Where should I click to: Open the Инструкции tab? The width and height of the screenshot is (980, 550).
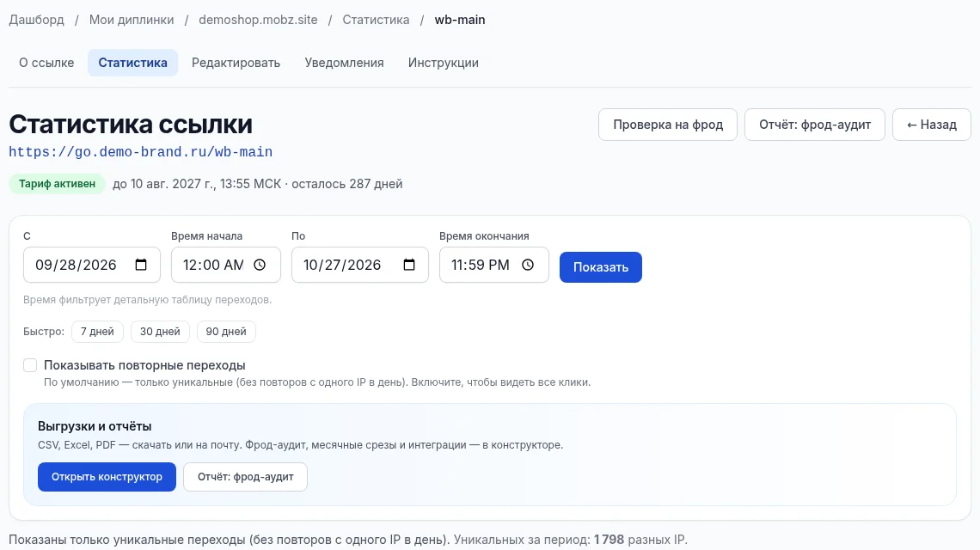click(x=443, y=63)
